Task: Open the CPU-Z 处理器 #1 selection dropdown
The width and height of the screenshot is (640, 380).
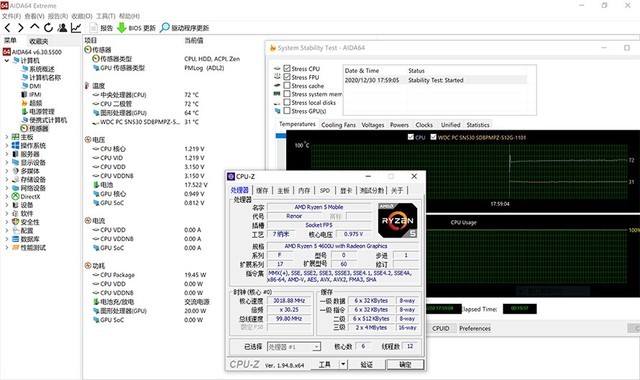Action: (294, 347)
